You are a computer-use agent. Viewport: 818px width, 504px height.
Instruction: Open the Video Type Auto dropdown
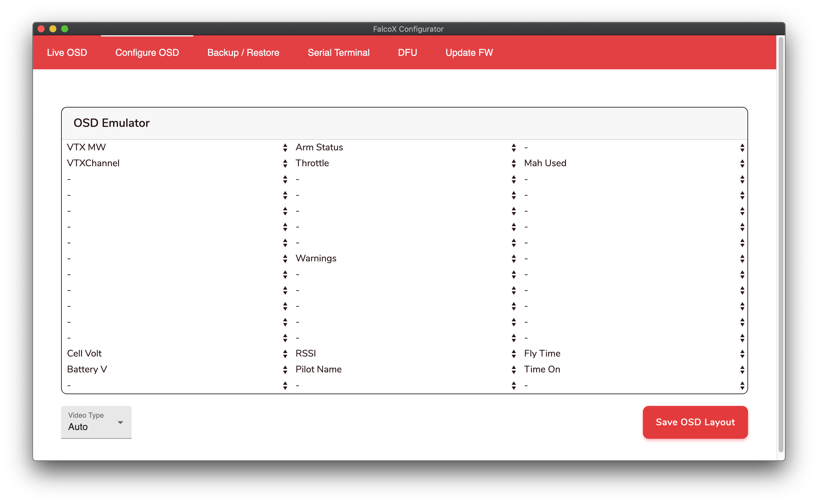tap(96, 422)
